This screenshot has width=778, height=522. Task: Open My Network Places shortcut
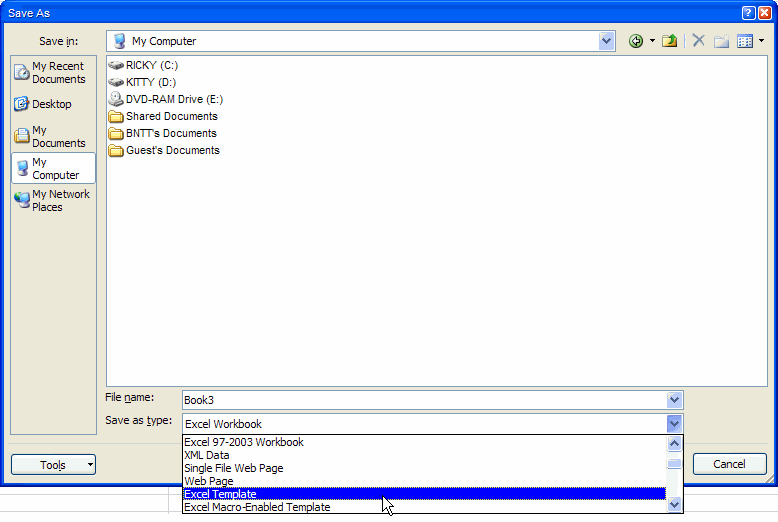click(53, 200)
